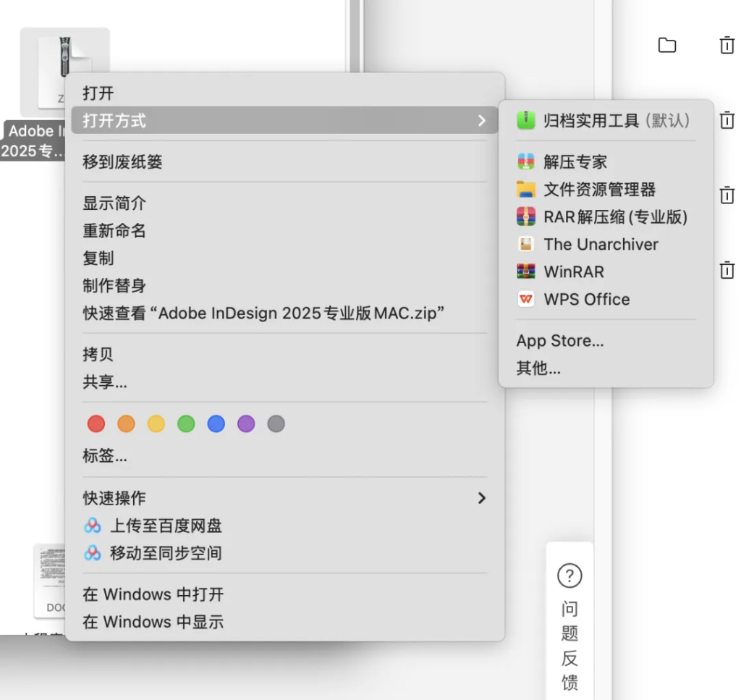Screen dimensions: 741x700
Task: Click the 解压专家 app icon
Action: click(x=525, y=161)
